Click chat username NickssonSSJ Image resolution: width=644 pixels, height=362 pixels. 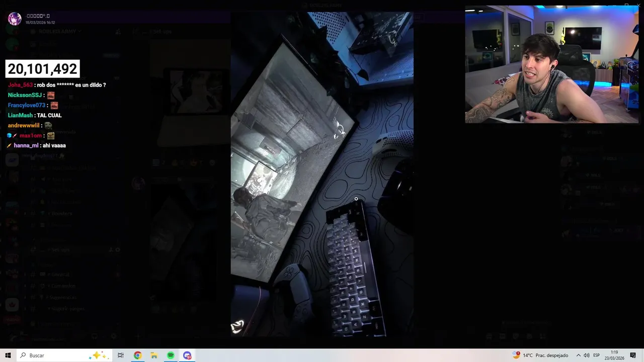point(25,95)
